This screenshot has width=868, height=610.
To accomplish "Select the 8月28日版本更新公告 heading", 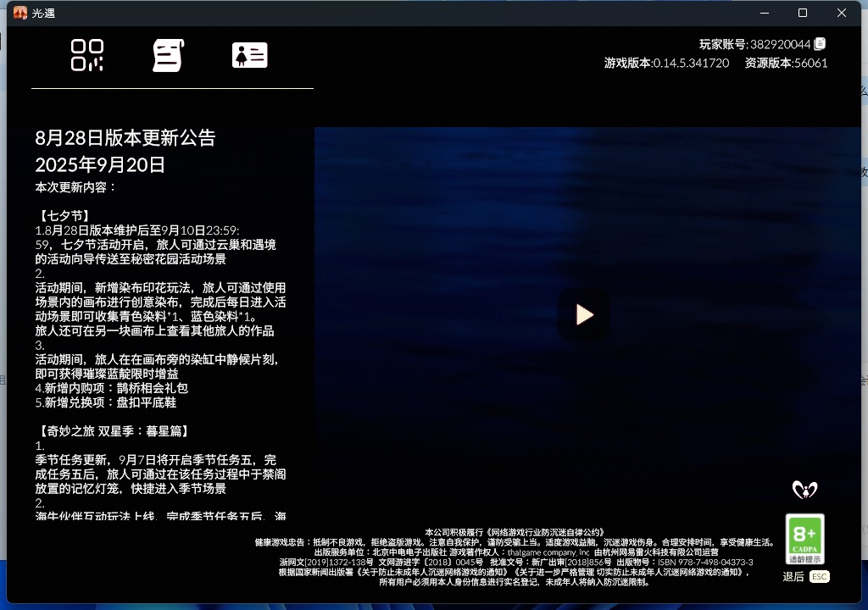I will 125,138.
